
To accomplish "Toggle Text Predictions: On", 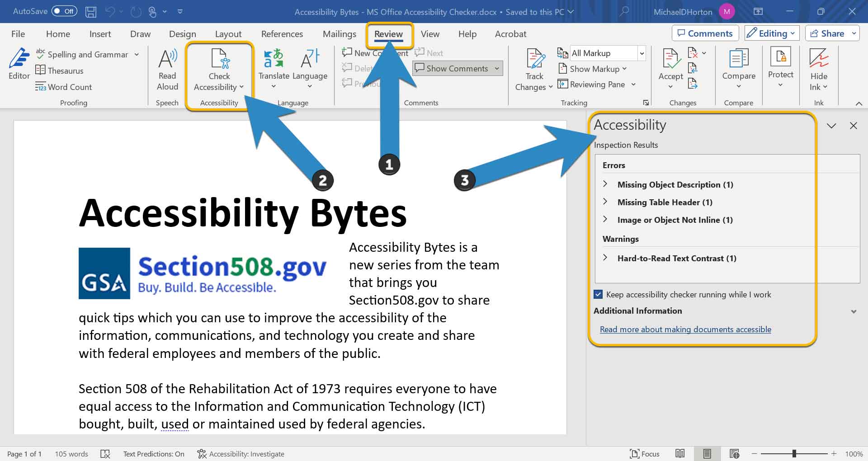I will (154, 454).
